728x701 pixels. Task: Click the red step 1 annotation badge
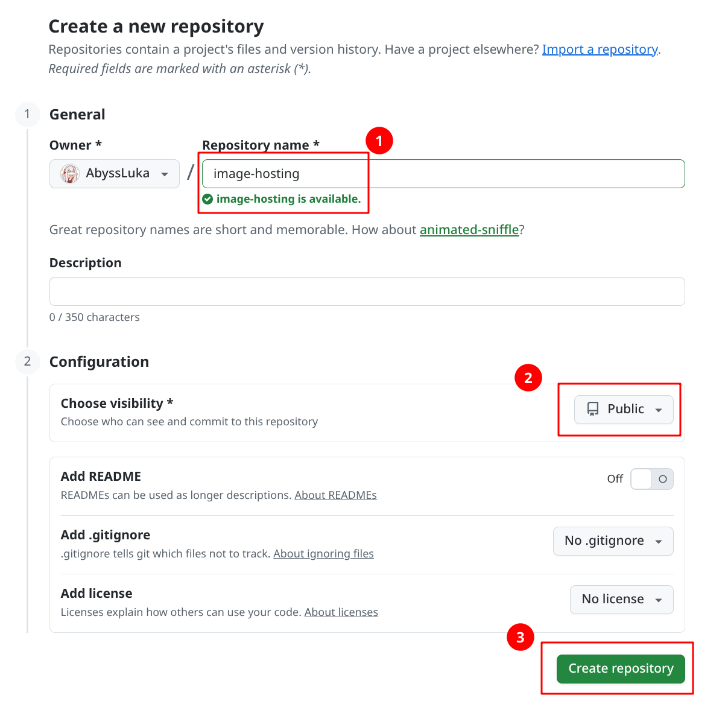click(x=379, y=141)
